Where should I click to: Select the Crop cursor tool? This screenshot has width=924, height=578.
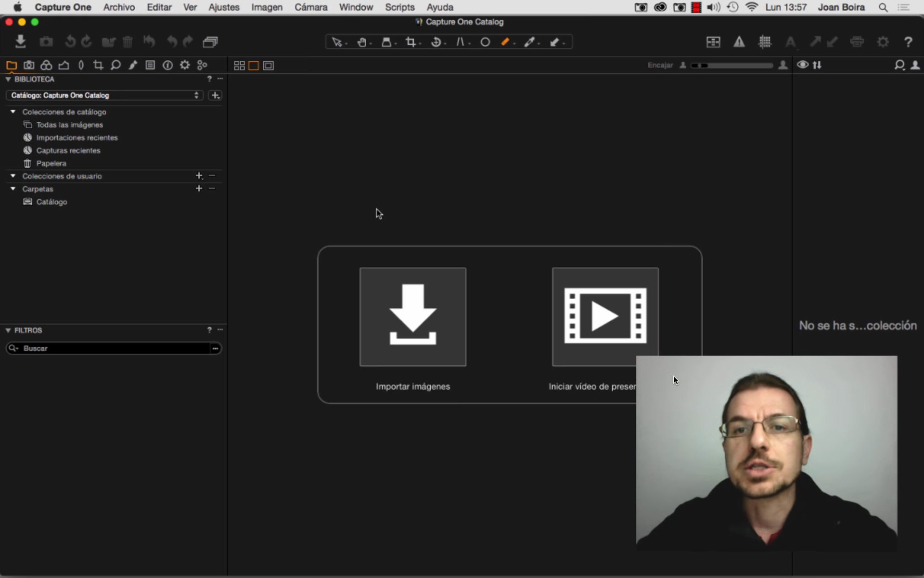tap(411, 42)
